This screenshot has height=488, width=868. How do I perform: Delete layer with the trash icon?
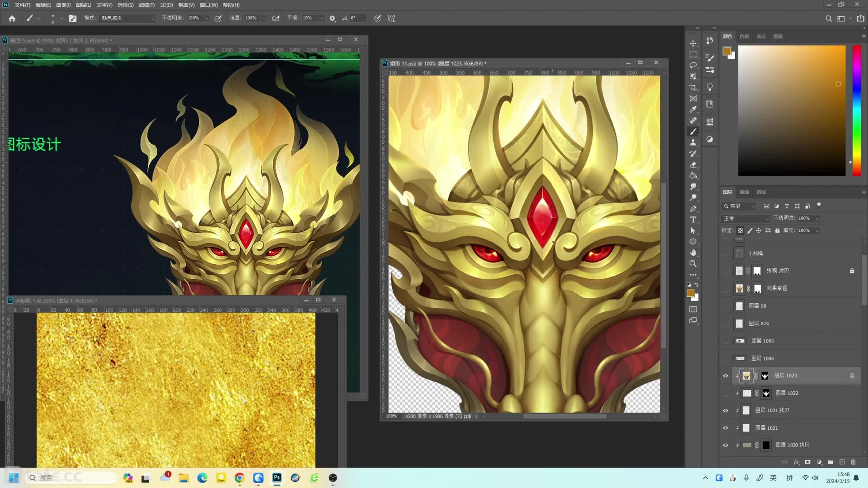(853, 462)
